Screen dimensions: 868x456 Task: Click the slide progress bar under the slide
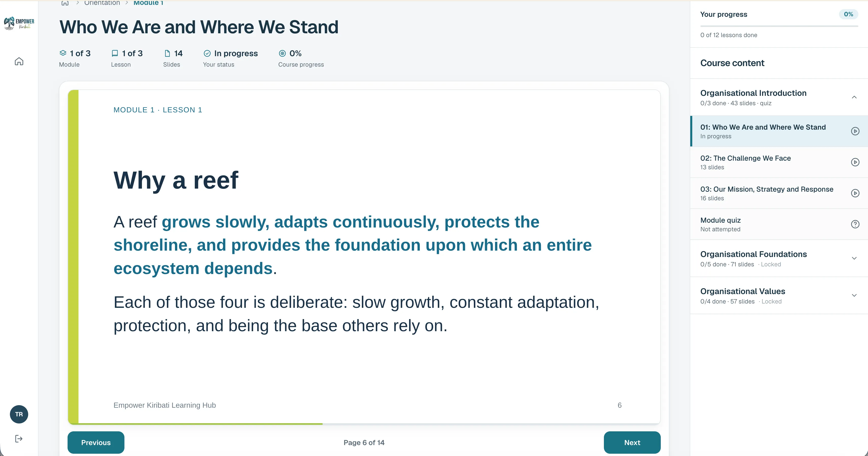[364, 424]
